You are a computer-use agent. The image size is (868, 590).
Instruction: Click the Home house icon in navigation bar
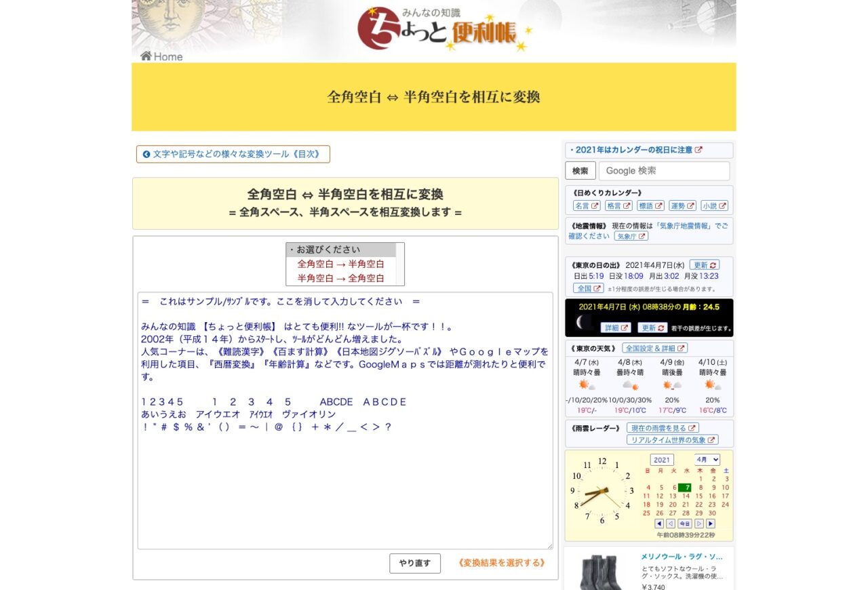click(145, 56)
